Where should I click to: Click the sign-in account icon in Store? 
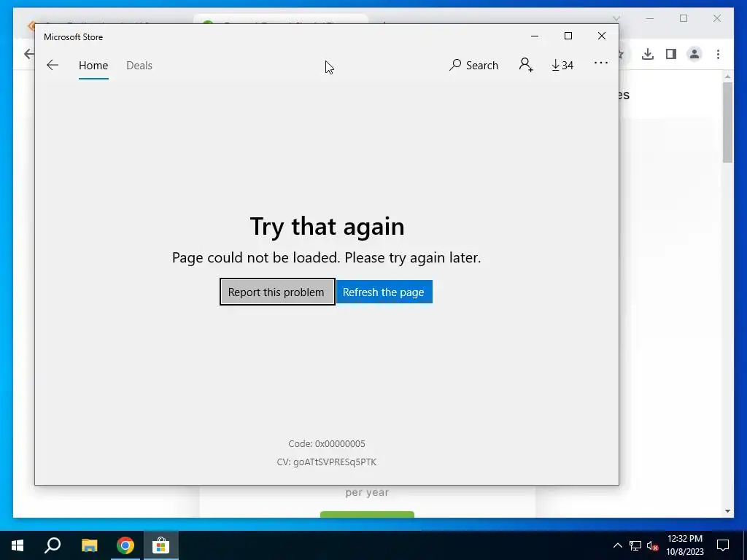[526, 65]
